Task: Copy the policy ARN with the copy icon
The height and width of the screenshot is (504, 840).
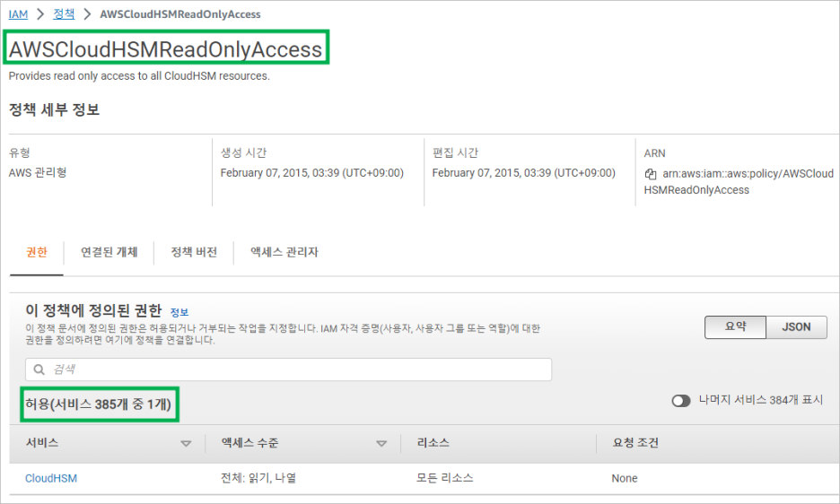Action: 651,174
